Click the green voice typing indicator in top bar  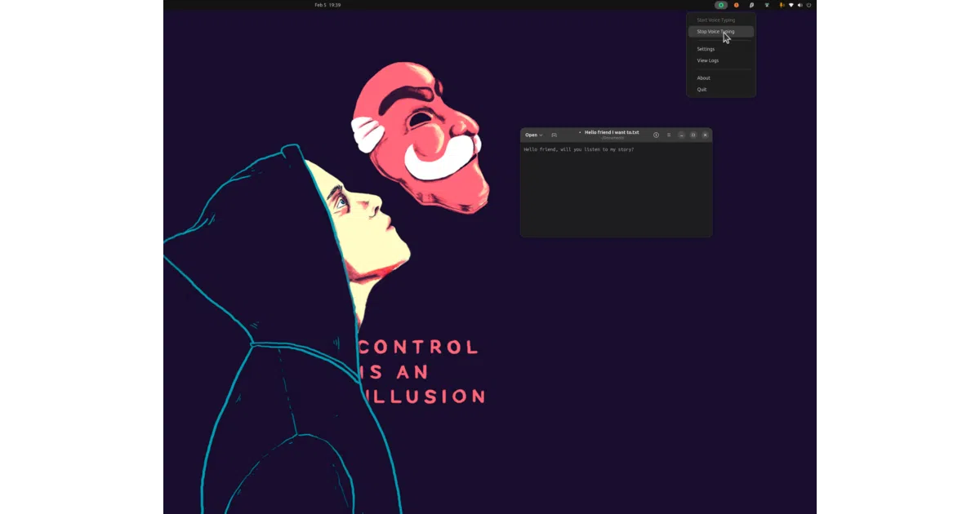point(721,5)
